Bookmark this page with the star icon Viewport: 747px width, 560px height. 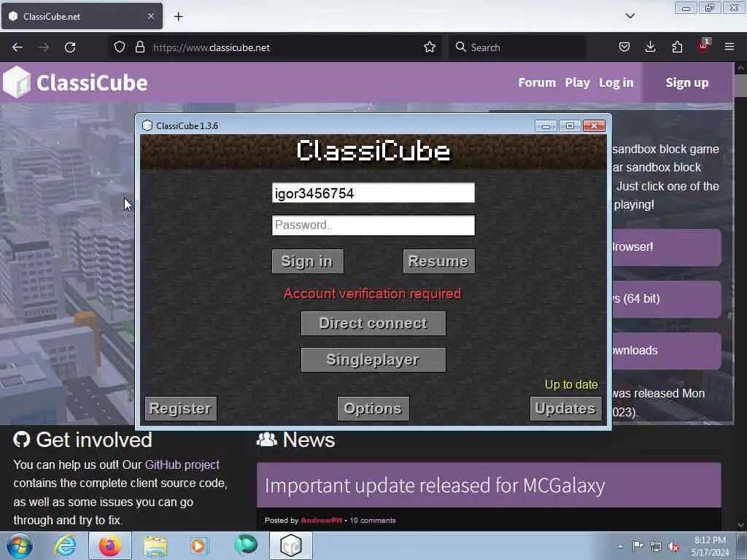pyautogui.click(x=430, y=47)
